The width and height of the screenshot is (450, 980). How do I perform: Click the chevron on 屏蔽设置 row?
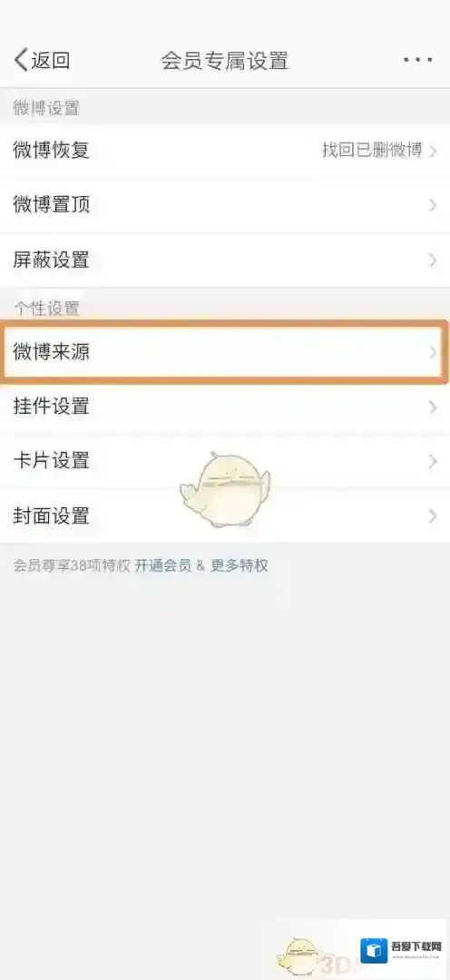point(433,260)
